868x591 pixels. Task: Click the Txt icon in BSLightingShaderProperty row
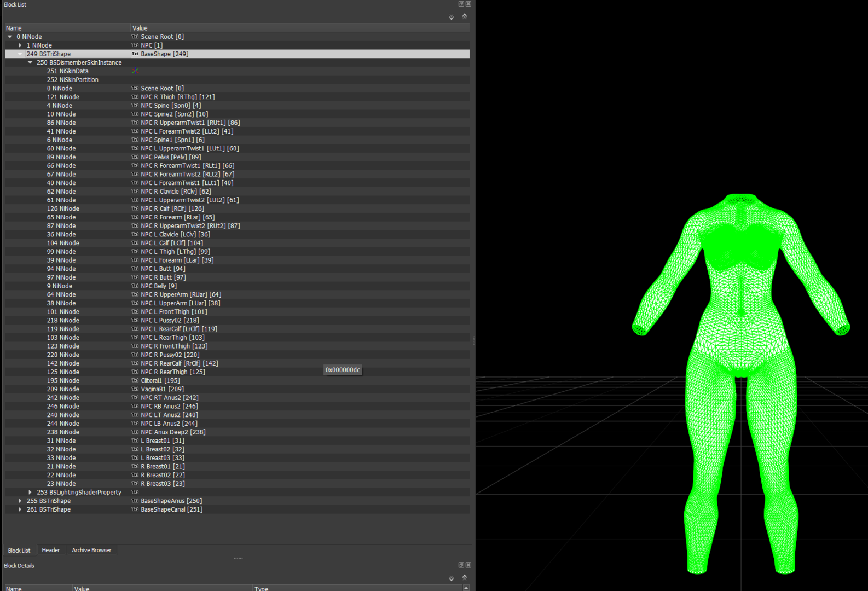[x=135, y=493]
